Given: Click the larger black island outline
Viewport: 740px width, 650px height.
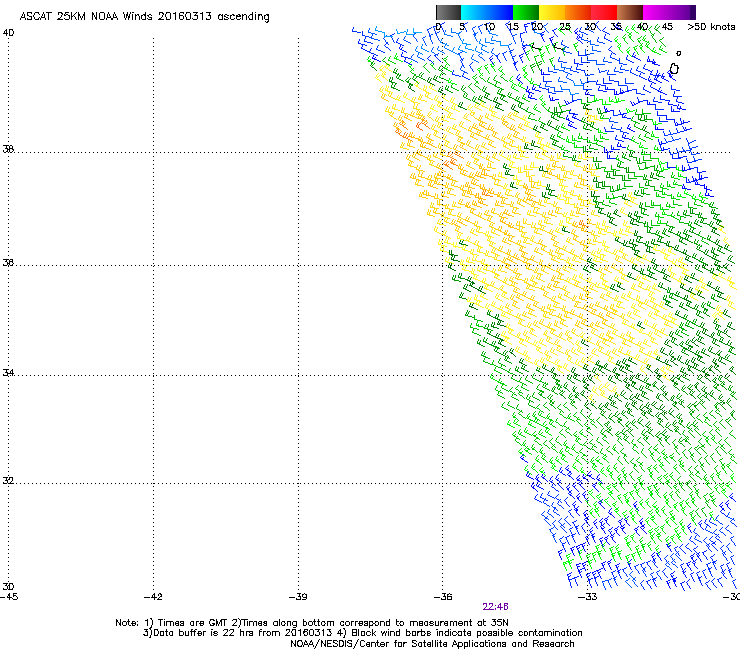Looking at the screenshot, I should [674, 69].
